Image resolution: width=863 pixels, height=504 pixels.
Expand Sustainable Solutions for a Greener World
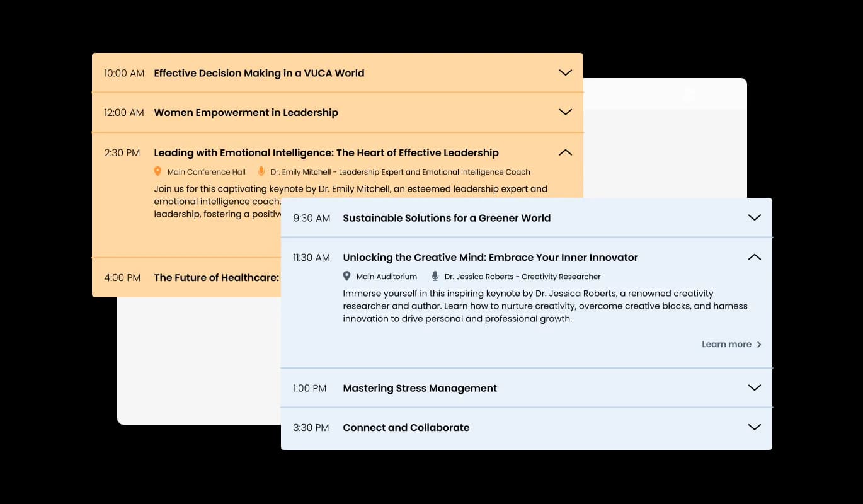[x=754, y=217]
